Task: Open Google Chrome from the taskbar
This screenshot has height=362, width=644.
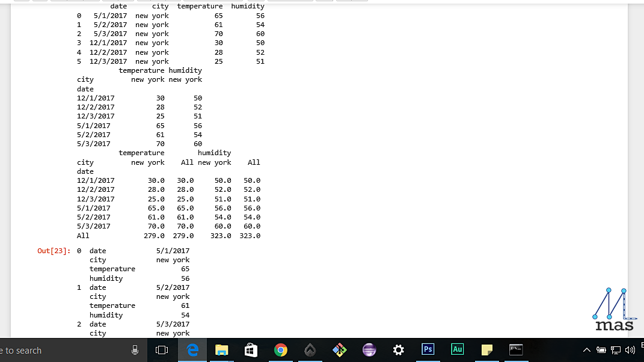Action: tap(281, 349)
